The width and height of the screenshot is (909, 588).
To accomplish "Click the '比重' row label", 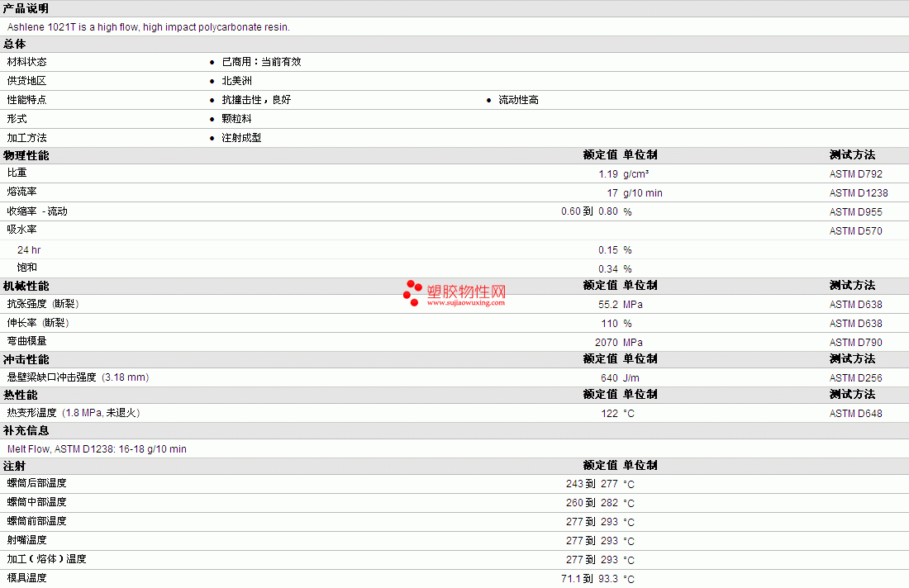I will 17,173.
